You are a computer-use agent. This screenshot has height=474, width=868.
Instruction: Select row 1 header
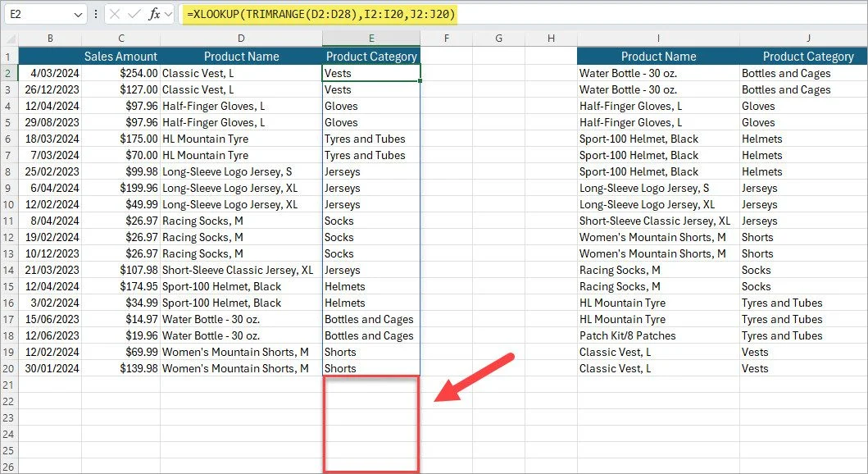click(x=8, y=57)
